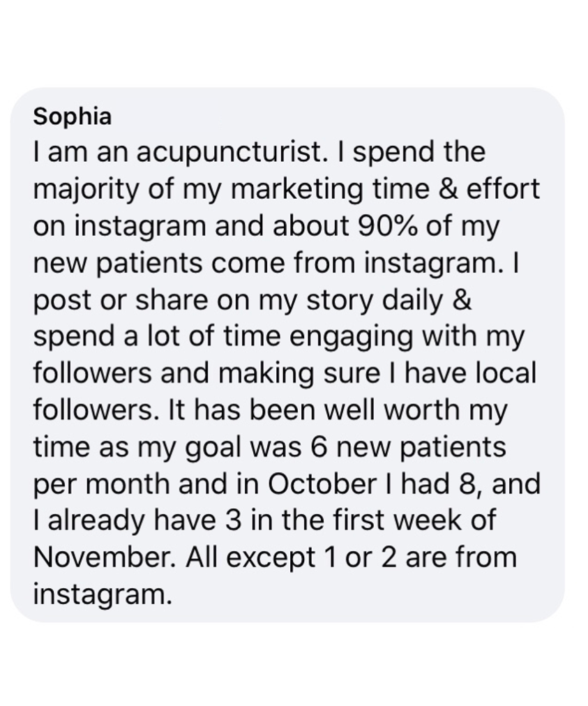This screenshot has height=706, width=588.
Task: Select the word worth in the message
Action: (x=422, y=410)
